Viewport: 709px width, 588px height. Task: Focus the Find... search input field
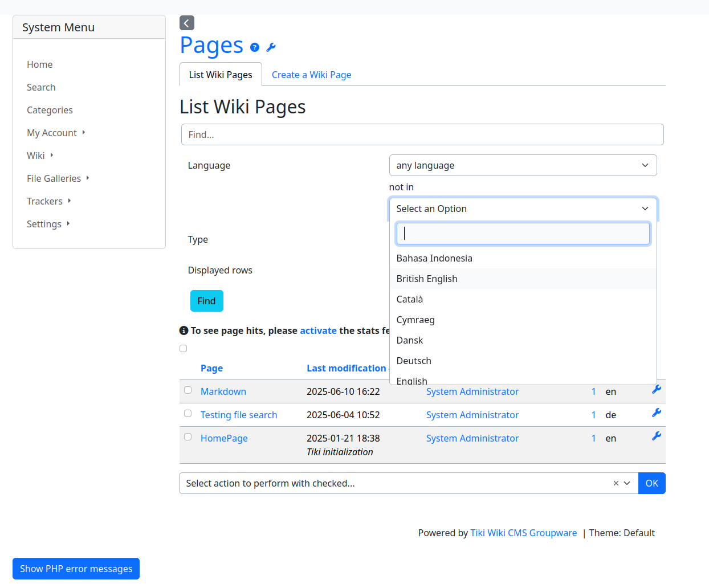click(x=422, y=134)
